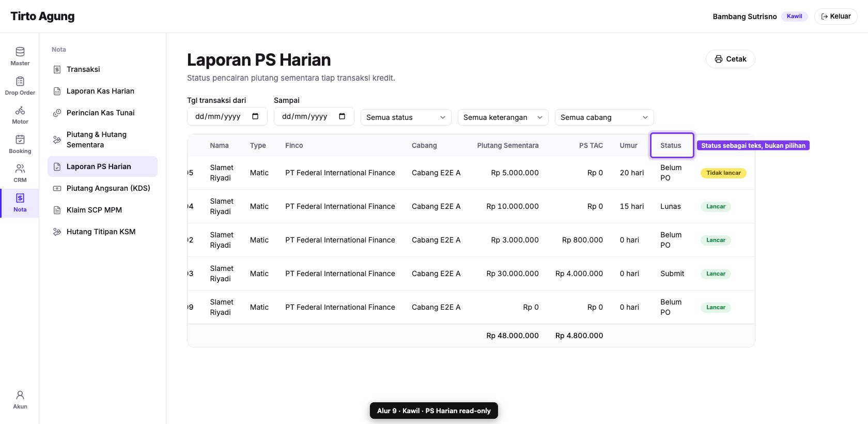Expand the Semua cabang dropdown

[605, 117]
